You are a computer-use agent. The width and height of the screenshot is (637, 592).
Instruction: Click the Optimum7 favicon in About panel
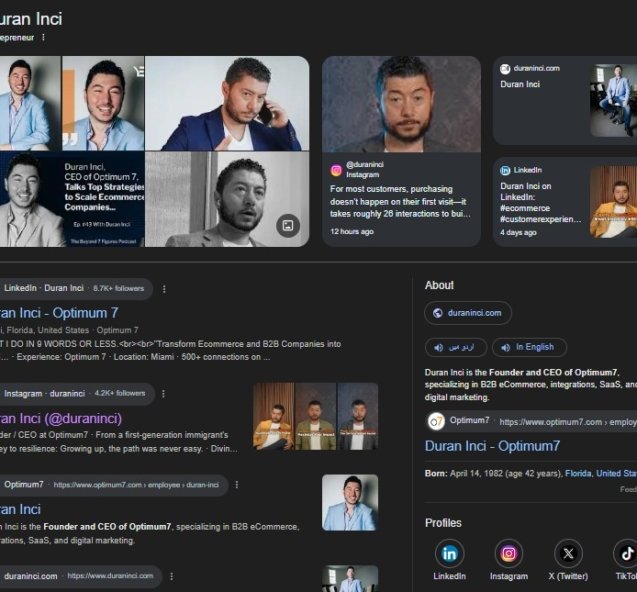click(436, 421)
